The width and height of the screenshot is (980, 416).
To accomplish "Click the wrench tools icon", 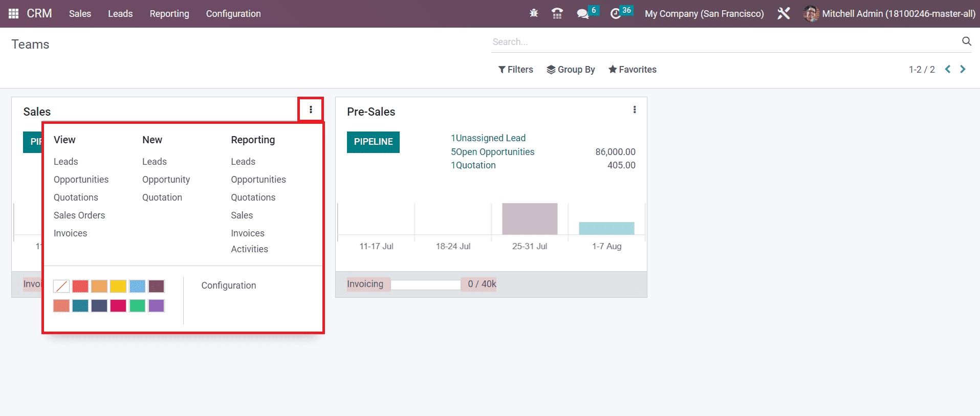I will [x=783, y=14].
